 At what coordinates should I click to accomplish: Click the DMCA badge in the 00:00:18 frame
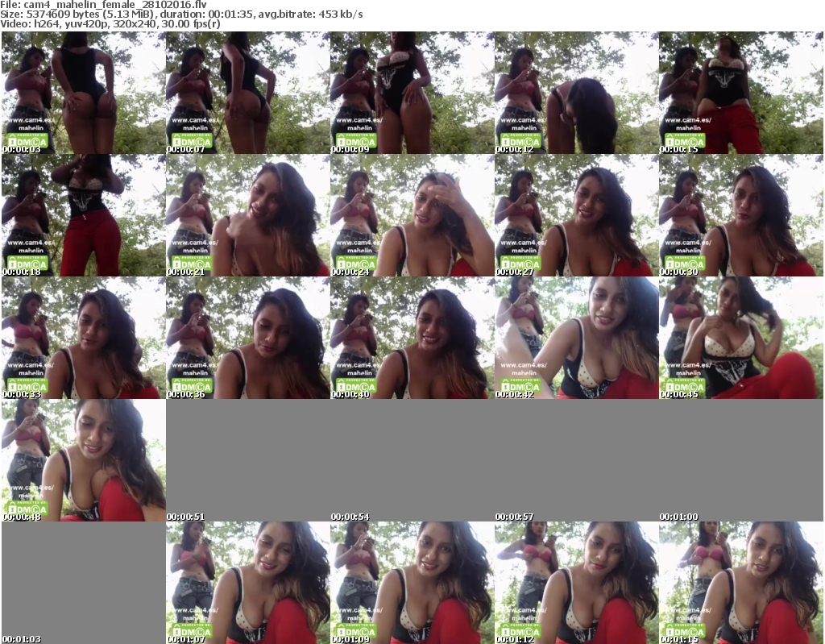pyautogui.click(x=24, y=263)
